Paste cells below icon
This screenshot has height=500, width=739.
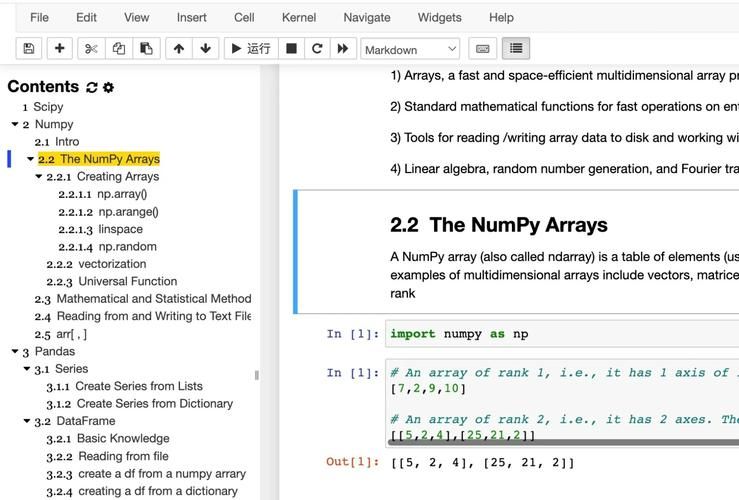[x=147, y=49]
